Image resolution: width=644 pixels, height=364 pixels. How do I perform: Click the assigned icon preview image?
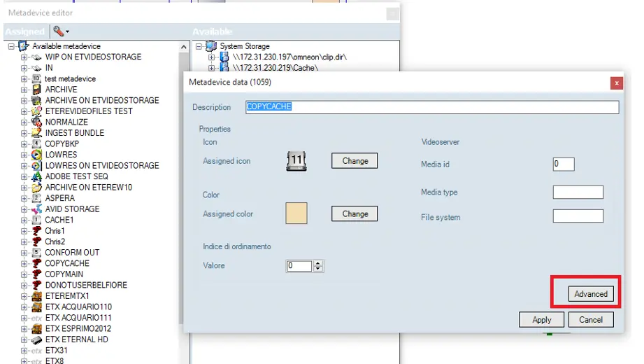(296, 161)
